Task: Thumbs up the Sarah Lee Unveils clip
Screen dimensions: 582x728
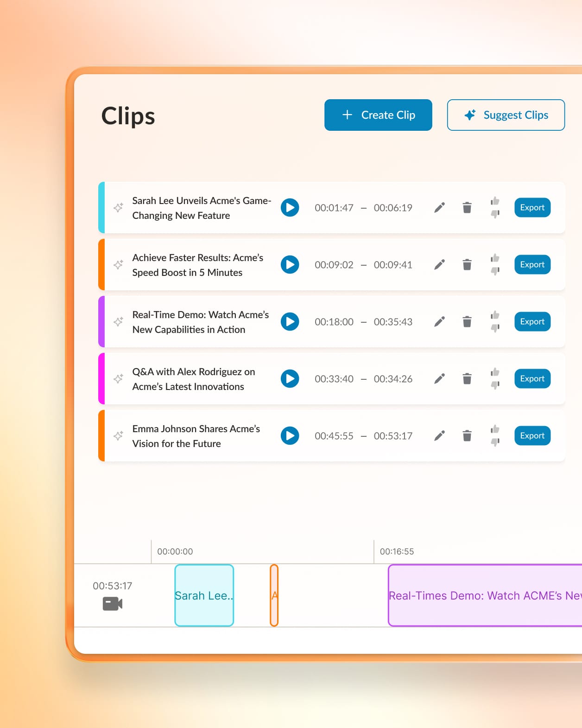Action: tap(495, 201)
